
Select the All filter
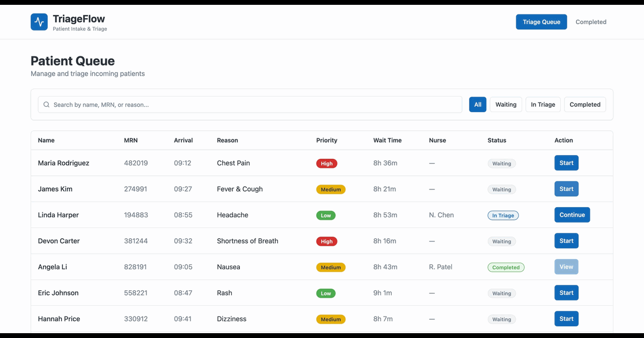[x=478, y=105]
